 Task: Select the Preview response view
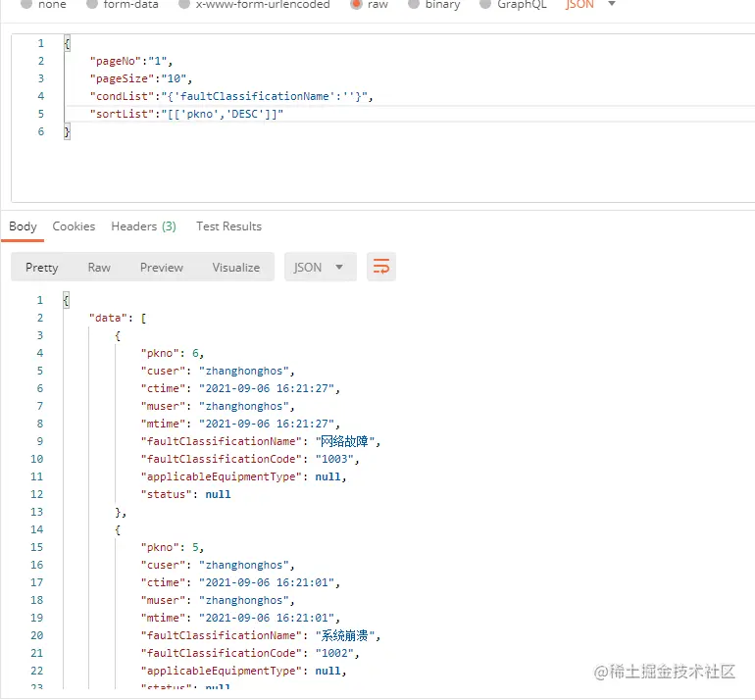162,268
